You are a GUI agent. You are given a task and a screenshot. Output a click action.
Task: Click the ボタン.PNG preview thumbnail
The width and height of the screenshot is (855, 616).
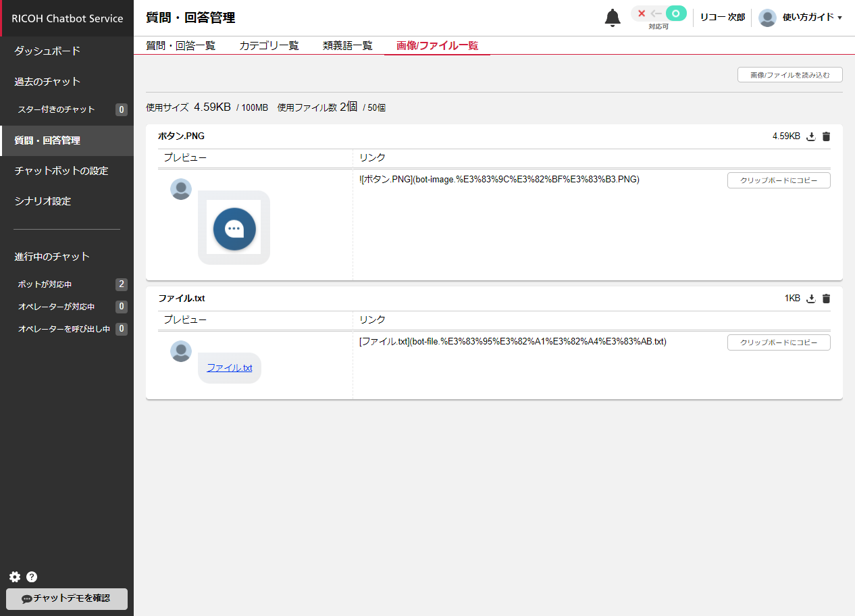[234, 228]
